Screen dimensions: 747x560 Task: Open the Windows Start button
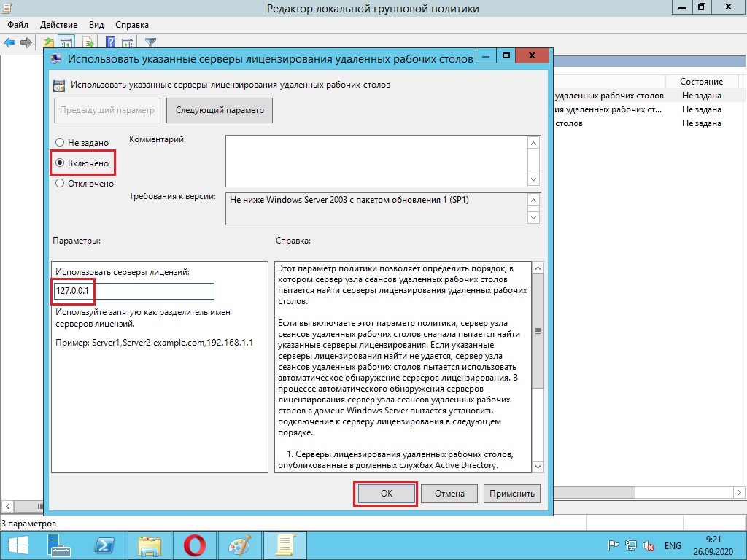pos(18,545)
